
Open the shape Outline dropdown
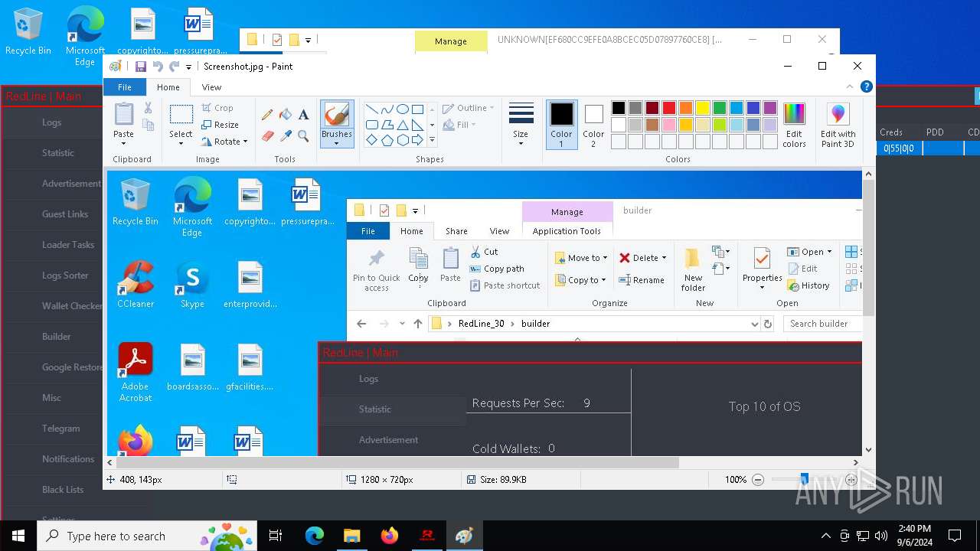(468, 108)
